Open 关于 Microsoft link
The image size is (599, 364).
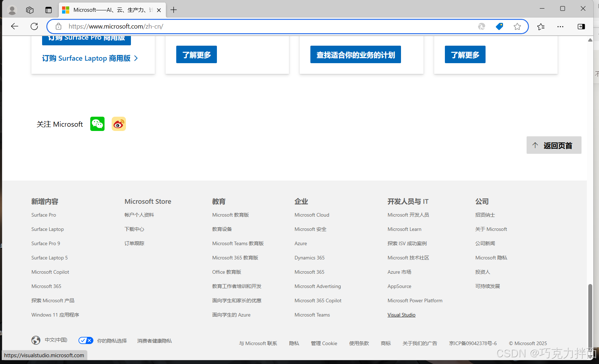point(491,229)
